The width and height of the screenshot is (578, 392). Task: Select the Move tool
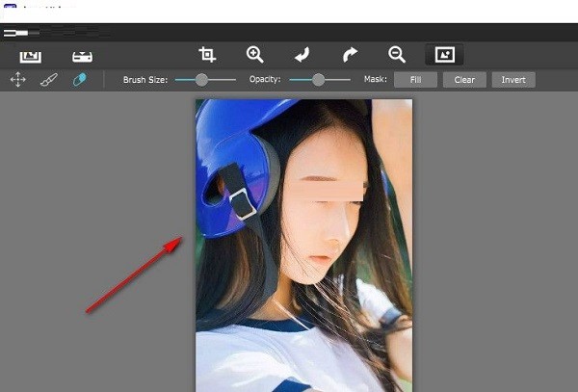point(17,80)
